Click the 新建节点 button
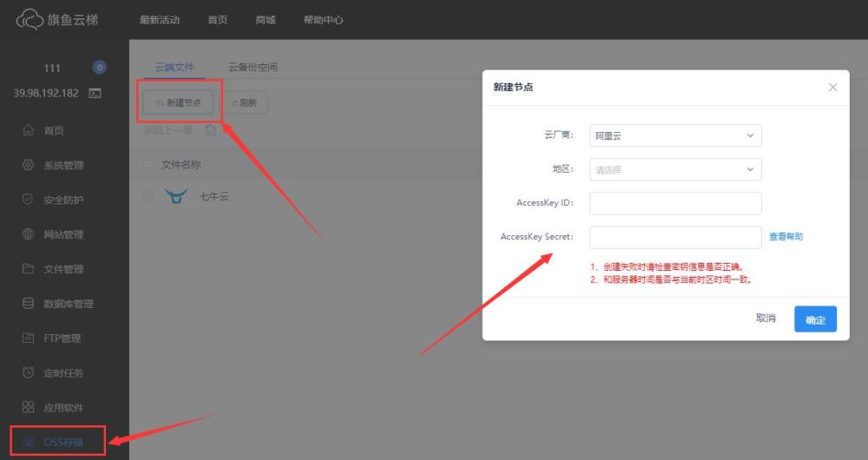This screenshot has height=460, width=868. click(178, 102)
